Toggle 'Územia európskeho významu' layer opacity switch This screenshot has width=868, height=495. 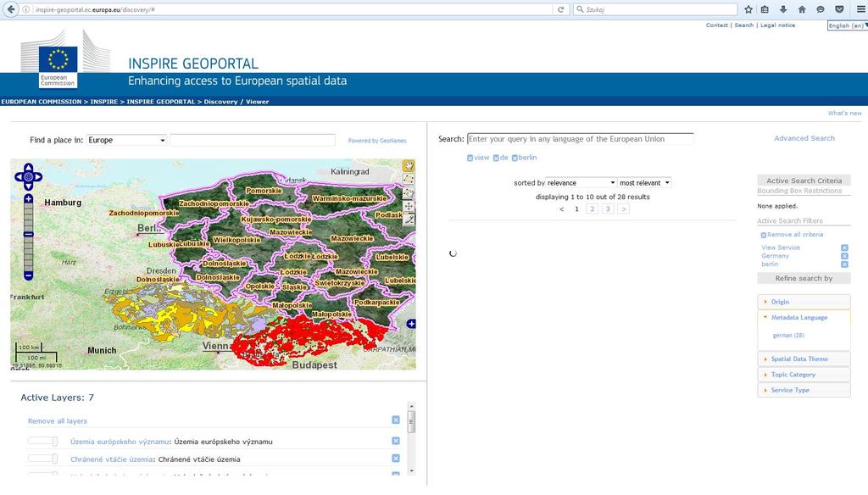click(43, 442)
